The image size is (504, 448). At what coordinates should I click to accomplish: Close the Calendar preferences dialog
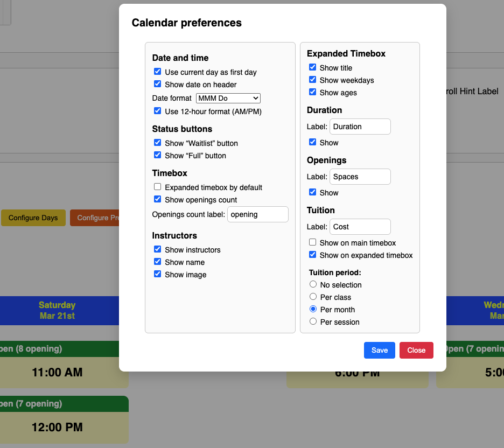(x=416, y=350)
